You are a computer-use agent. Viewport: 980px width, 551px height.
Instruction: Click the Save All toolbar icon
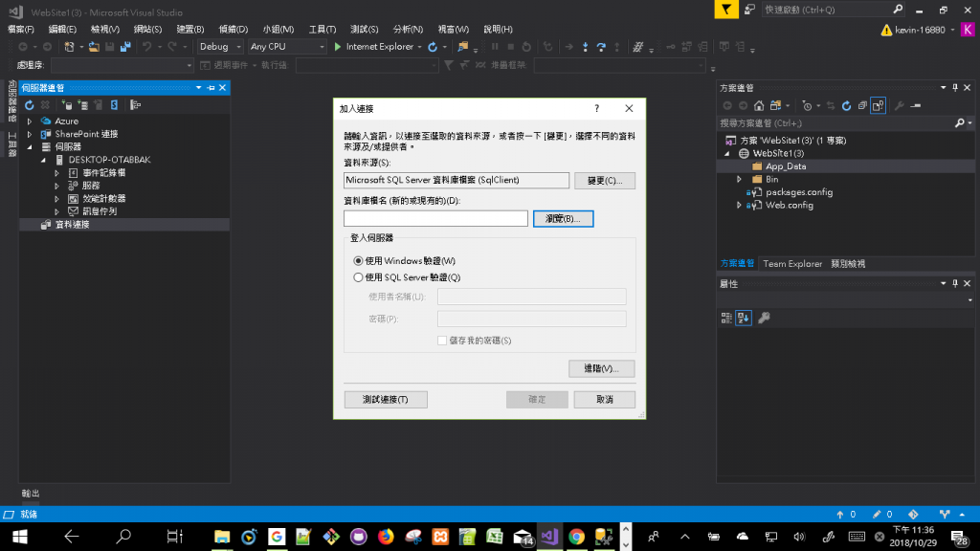point(125,47)
